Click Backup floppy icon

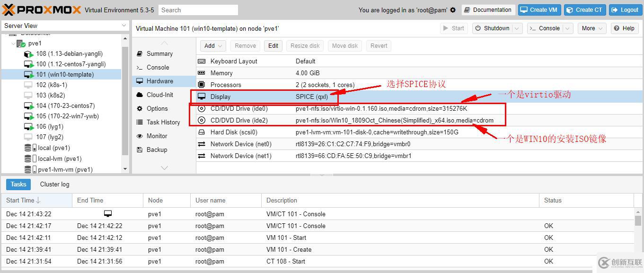tap(140, 150)
